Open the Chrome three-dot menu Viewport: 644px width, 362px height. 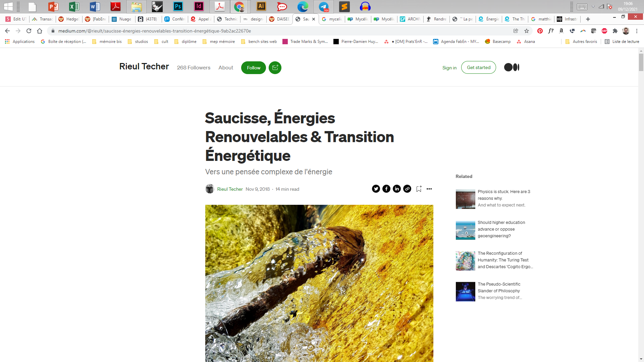[637, 31]
